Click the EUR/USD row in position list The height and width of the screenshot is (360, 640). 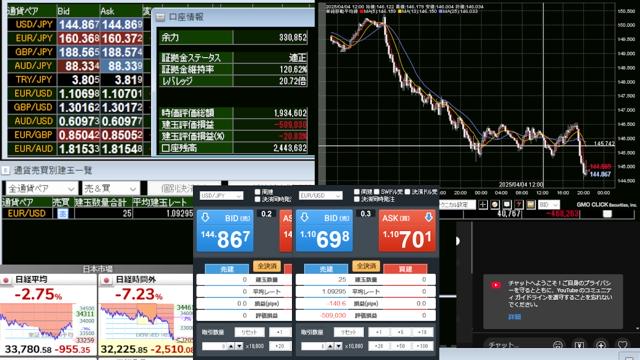pos(98,213)
